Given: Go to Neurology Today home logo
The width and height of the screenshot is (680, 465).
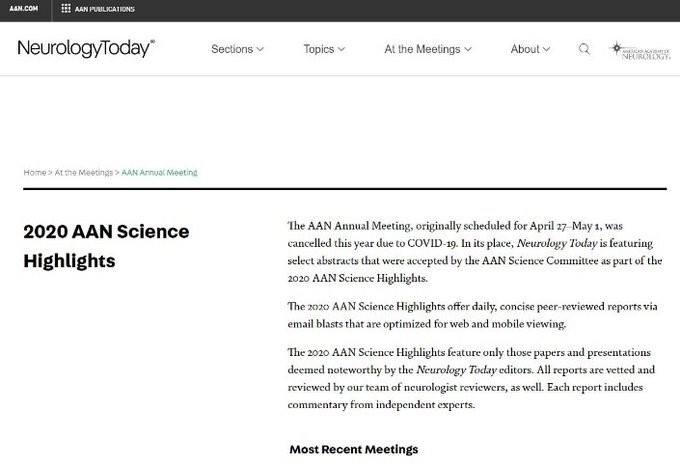Looking at the screenshot, I should 86,48.
